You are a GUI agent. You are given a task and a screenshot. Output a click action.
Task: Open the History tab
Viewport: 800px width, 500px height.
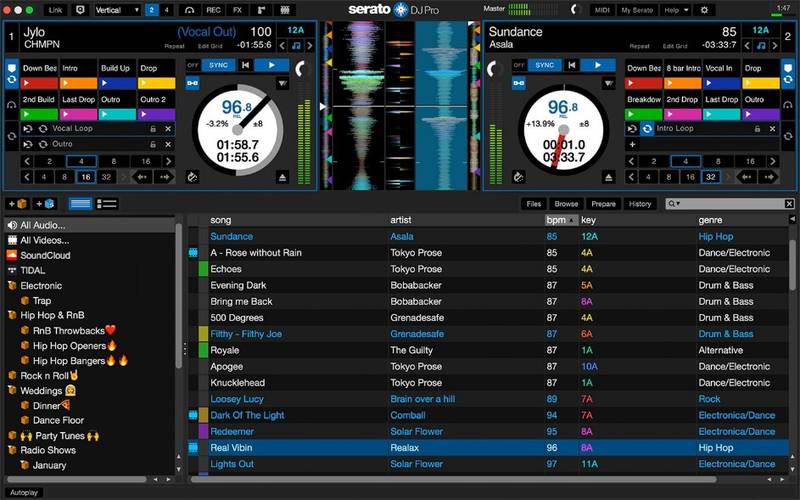click(x=640, y=204)
